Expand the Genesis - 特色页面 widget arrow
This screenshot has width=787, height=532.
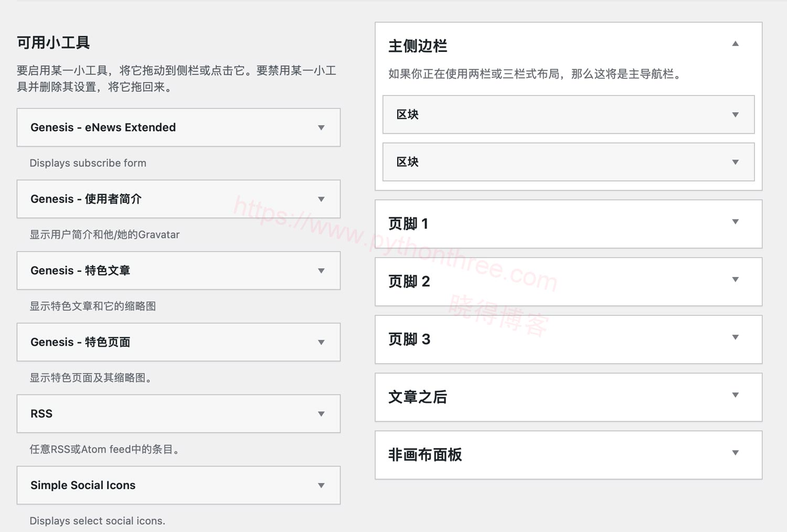pyautogui.click(x=321, y=342)
